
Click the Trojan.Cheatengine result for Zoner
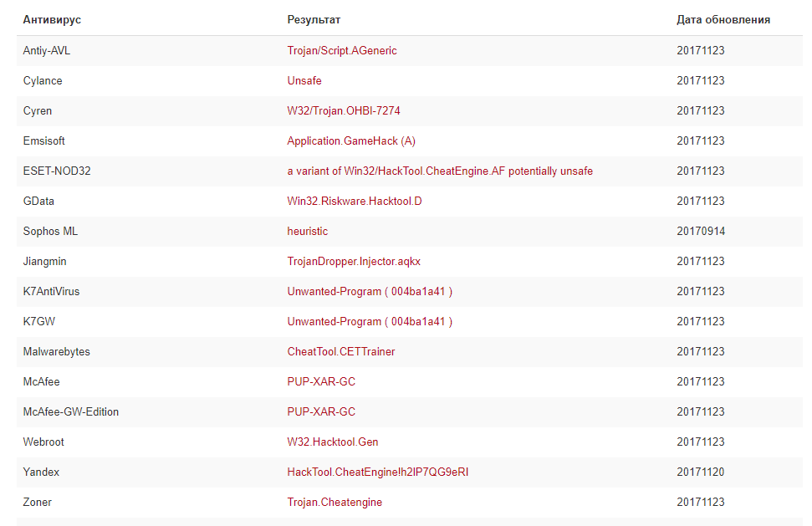pos(335,503)
